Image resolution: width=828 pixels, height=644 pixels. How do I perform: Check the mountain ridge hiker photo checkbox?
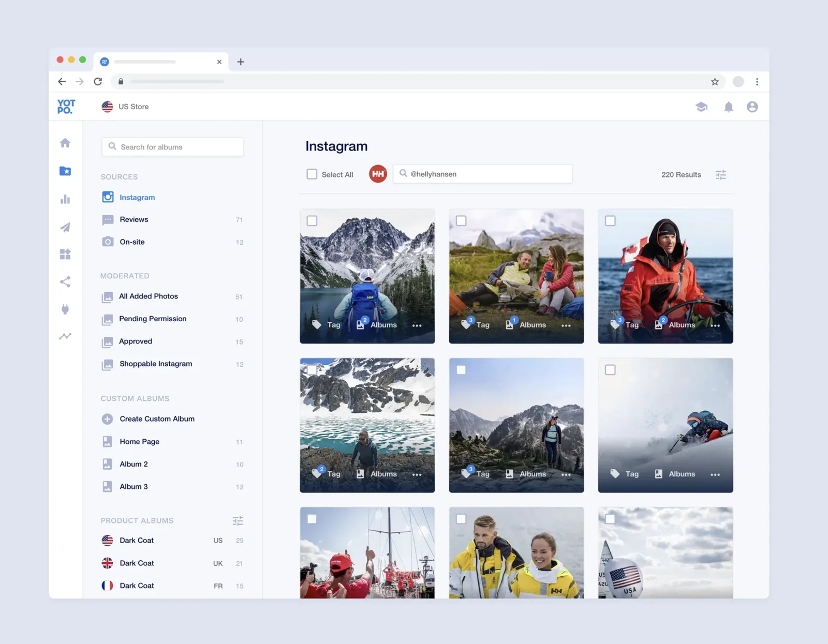(461, 370)
